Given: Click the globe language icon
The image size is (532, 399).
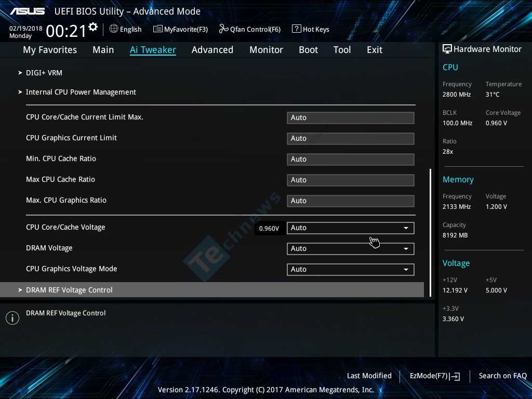Looking at the screenshot, I should [x=114, y=29].
